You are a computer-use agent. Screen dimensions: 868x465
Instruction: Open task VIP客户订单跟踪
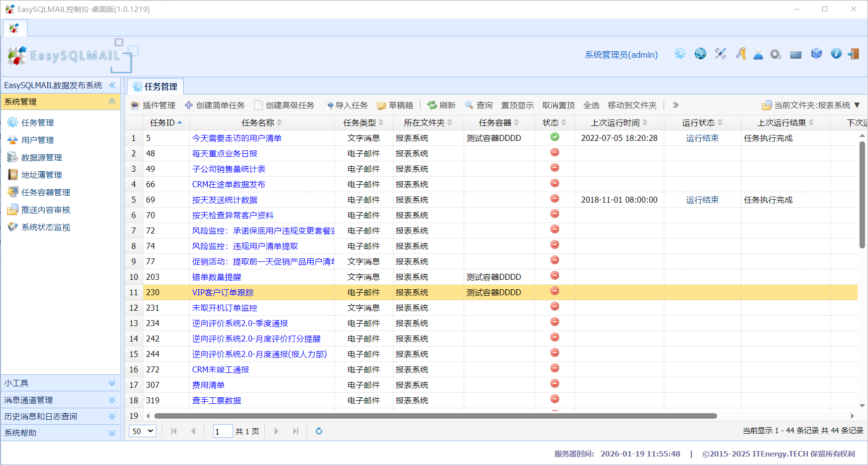click(x=223, y=292)
